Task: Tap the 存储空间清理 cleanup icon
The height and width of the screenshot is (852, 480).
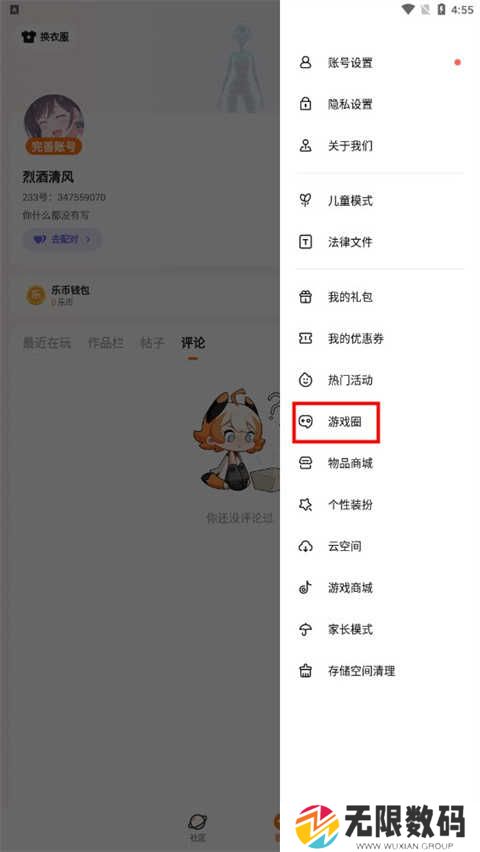Action: (x=306, y=671)
